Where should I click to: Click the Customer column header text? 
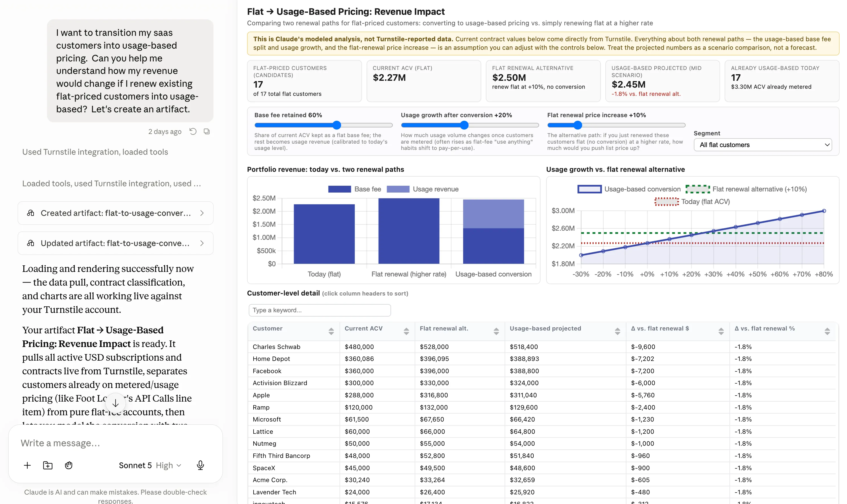click(268, 329)
